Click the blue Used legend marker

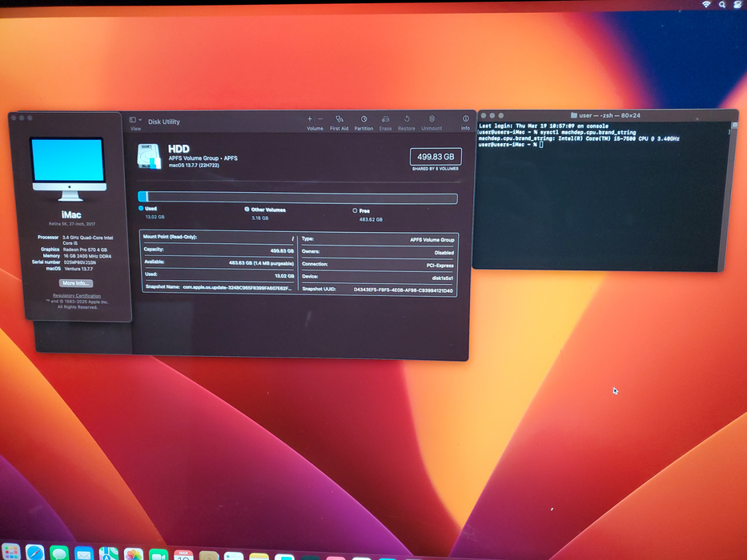(141, 208)
